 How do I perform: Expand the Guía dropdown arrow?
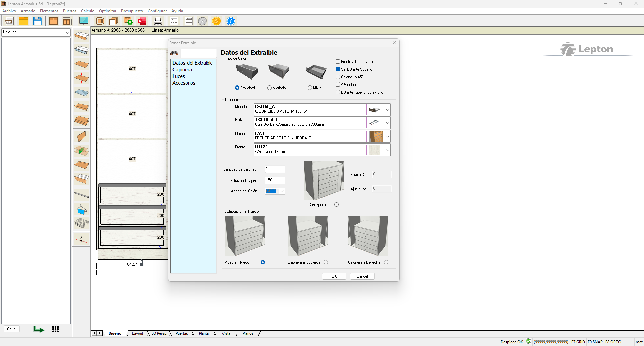click(x=387, y=123)
